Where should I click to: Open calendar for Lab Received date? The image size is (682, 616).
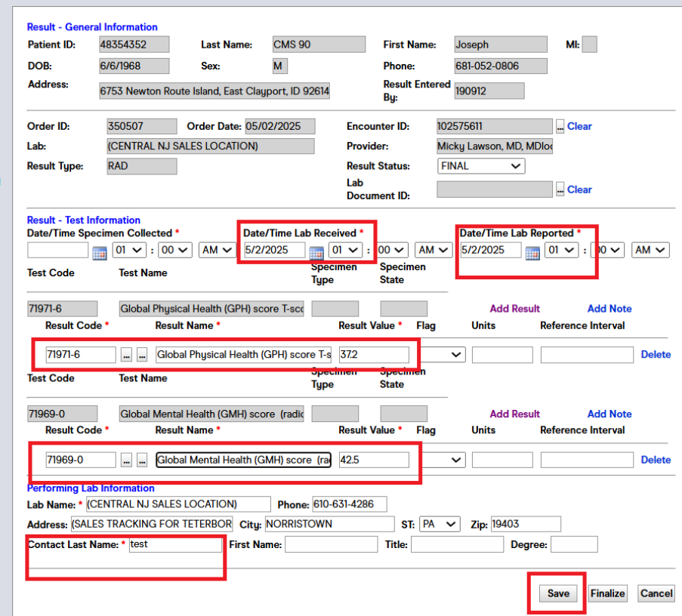tap(316, 252)
